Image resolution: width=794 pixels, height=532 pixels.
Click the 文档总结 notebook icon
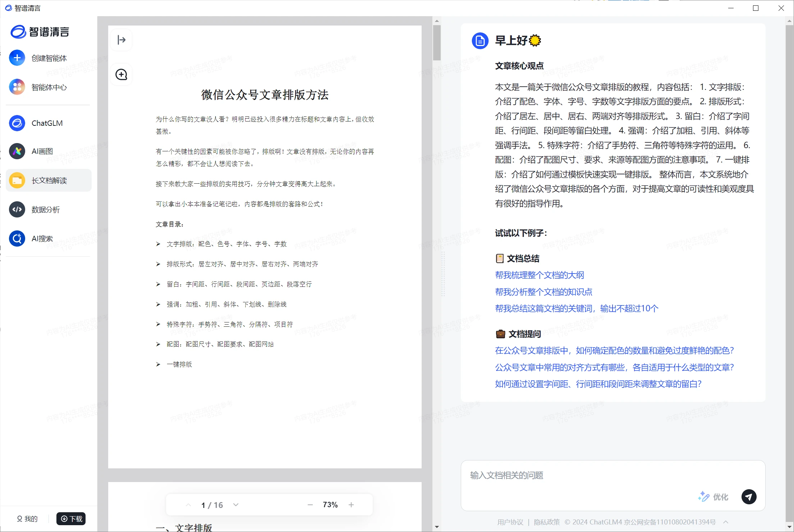tap(500, 258)
